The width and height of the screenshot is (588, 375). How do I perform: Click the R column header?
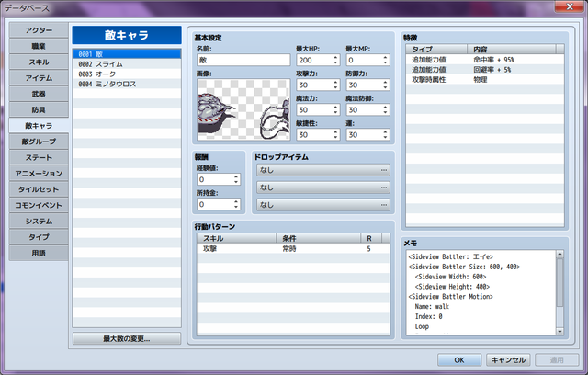tap(371, 238)
